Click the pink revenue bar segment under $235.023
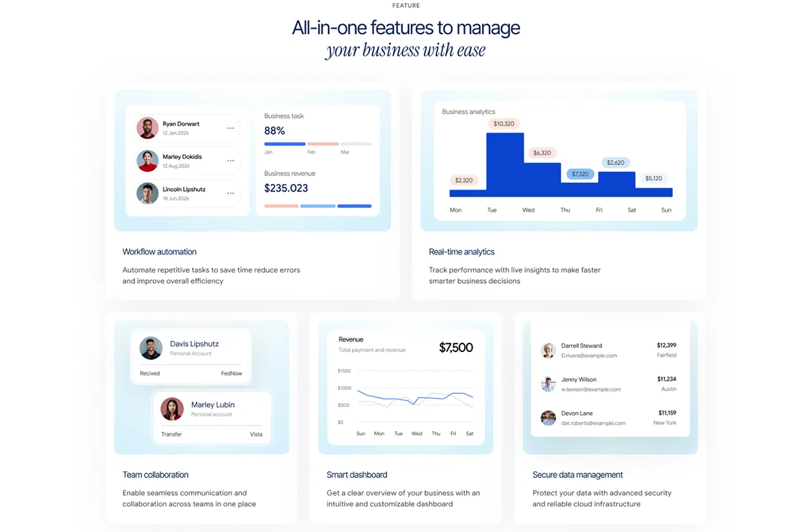811x532 pixels. tap(281, 206)
